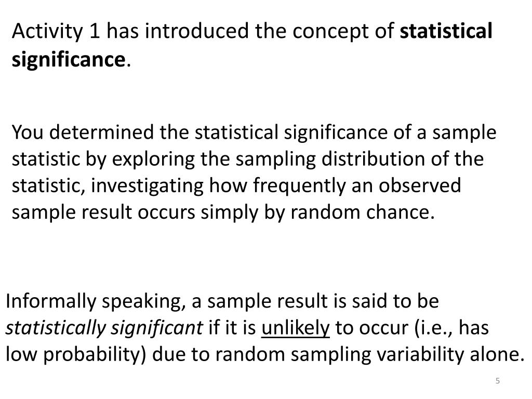Click the underlined word "unlikely"
The width and height of the screenshot is (532, 399).
(x=295, y=328)
